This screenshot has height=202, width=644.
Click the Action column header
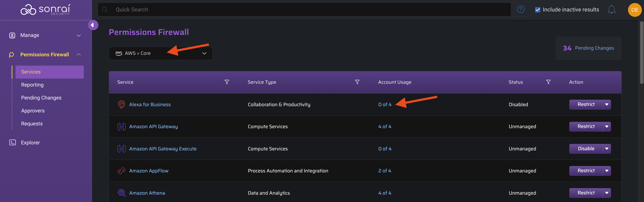(576, 82)
